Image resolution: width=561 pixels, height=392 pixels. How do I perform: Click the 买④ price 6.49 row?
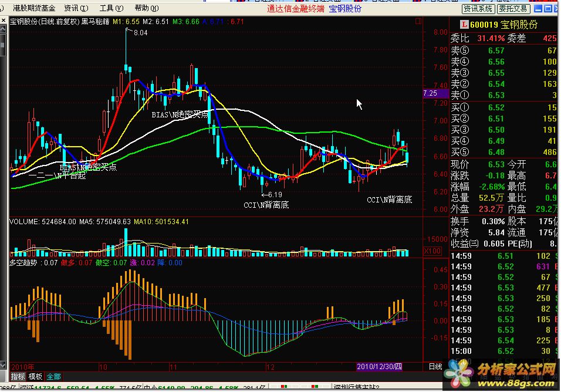(503, 141)
